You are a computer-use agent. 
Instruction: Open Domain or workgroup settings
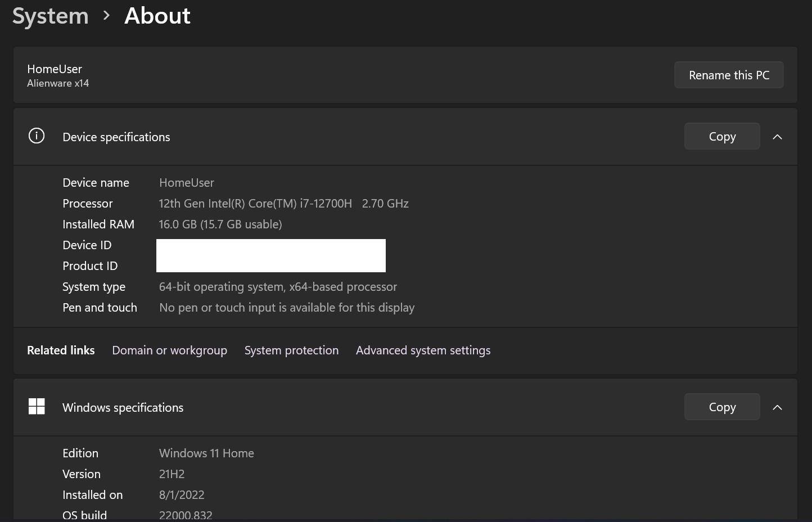169,350
